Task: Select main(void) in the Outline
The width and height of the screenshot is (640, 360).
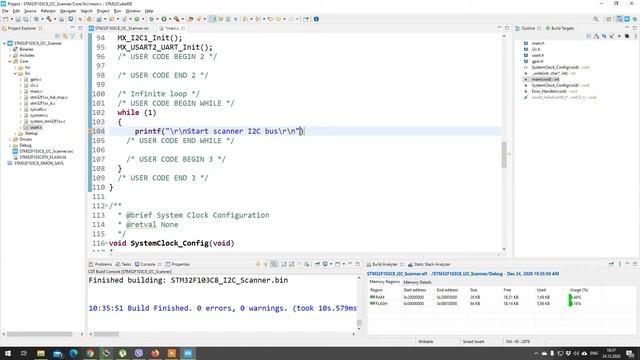Action: (545, 79)
